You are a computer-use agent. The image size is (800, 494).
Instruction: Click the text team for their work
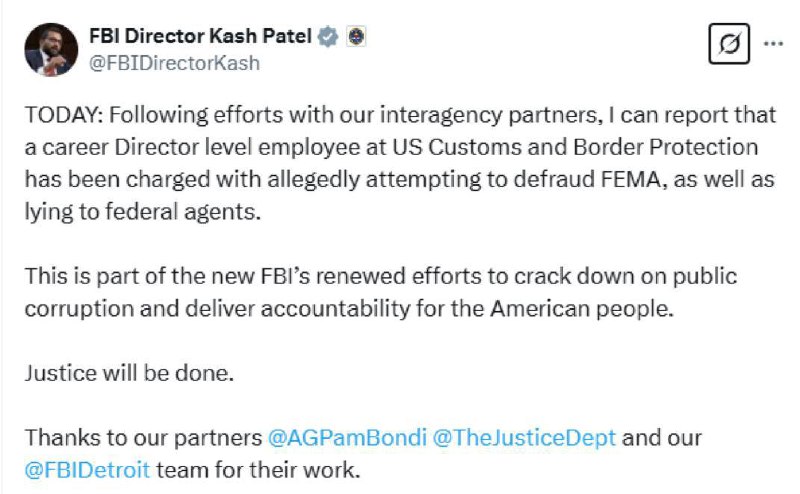coord(258,470)
